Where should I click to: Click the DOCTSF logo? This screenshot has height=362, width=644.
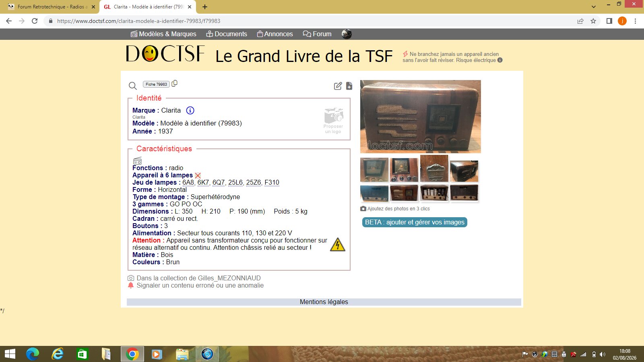(x=165, y=53)
